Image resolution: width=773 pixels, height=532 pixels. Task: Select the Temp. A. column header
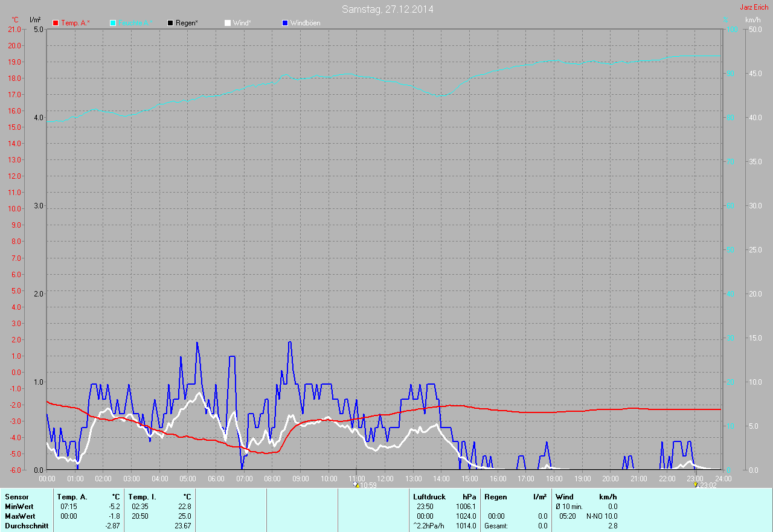(72, 497)
